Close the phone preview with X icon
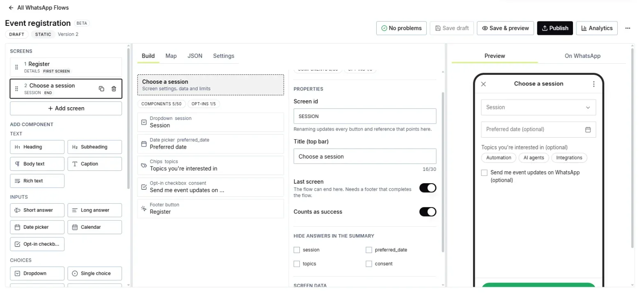Image resolution: width=644 pixels, height=297 pixels. point(483,84)
